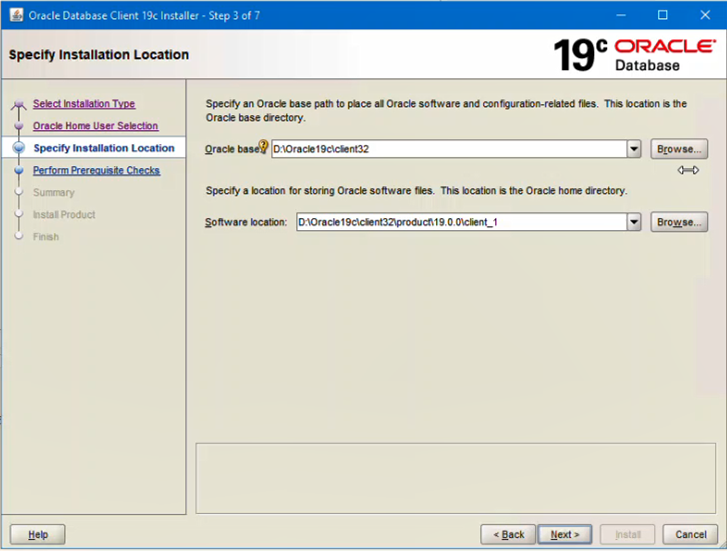Image resolution: width=727 pixels, height=551 pixels.
Task: Click into the Software location path field
Action: 461,222
